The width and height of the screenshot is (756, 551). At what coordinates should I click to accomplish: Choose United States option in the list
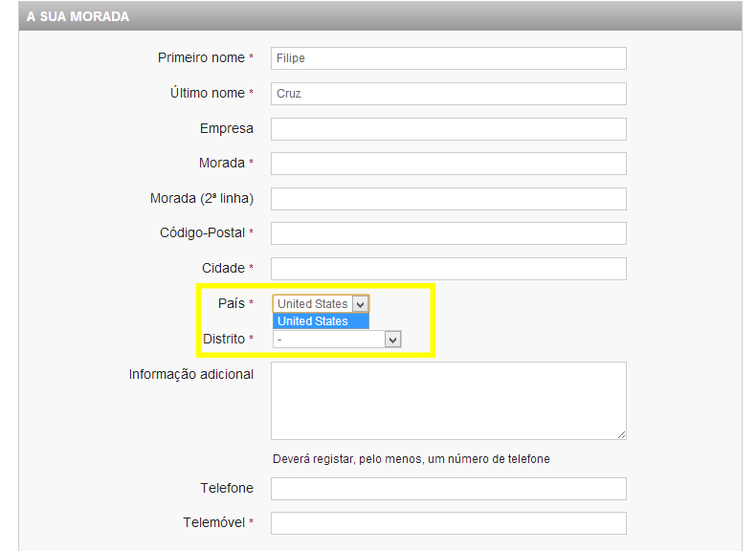321,321
